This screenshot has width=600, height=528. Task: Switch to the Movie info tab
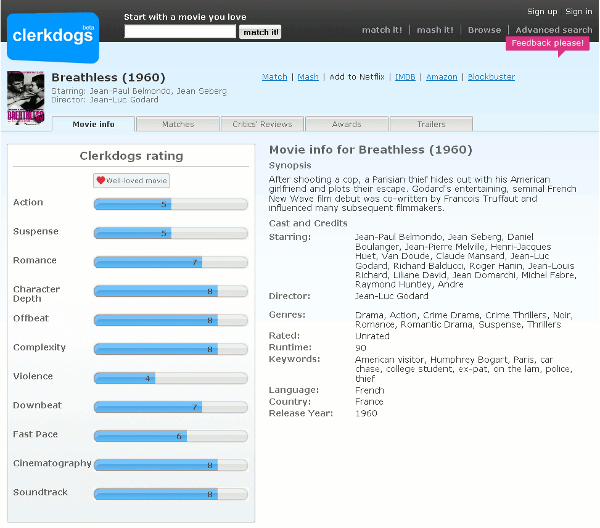pyautogui.click(x=93, y=124)
